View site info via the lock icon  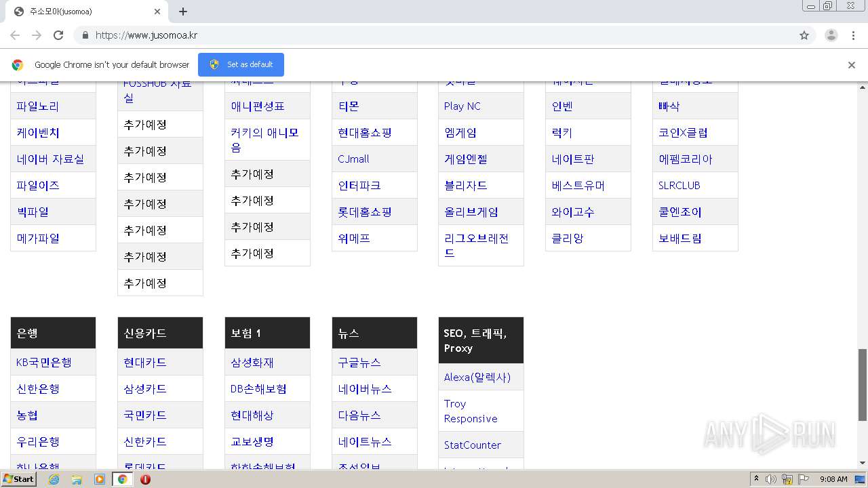tap(85, 35)
